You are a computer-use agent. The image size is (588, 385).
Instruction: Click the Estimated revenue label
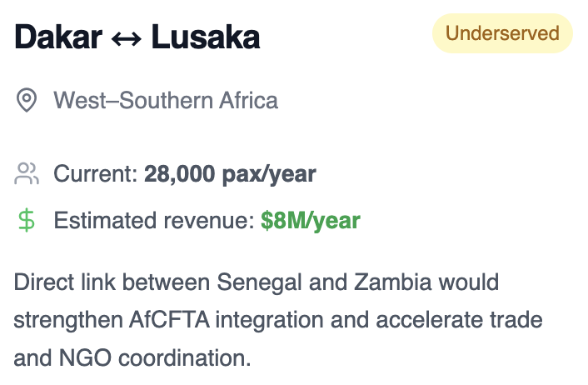(154, 220)
